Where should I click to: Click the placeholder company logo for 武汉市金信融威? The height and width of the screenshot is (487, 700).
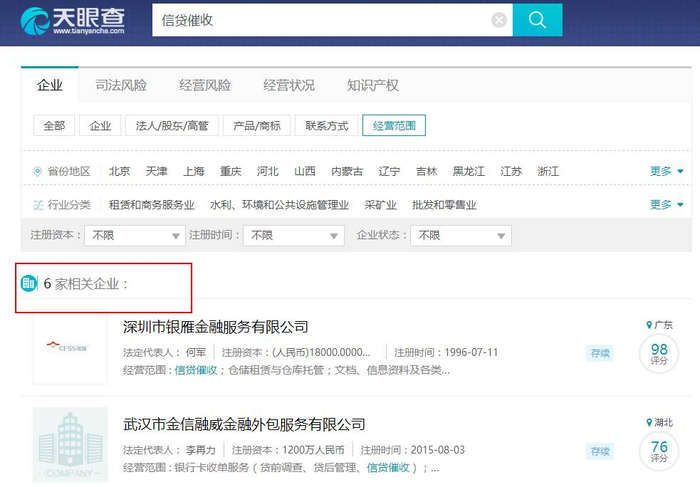[x=70, y=444]
